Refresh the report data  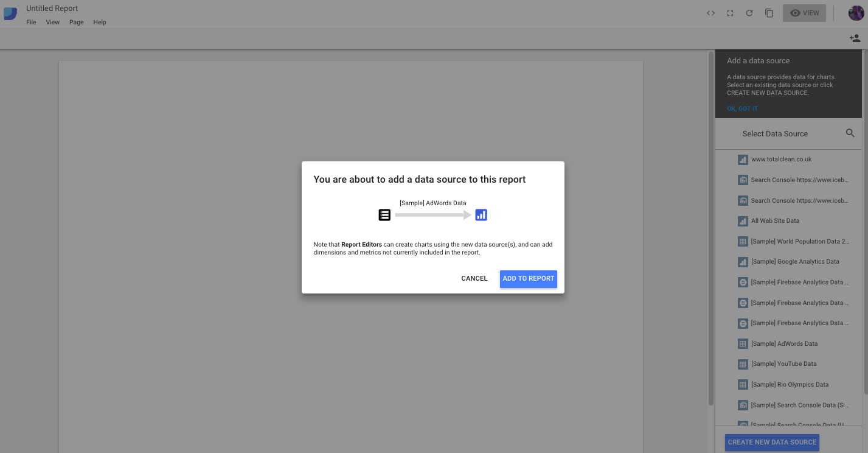(x=749, y=13)
